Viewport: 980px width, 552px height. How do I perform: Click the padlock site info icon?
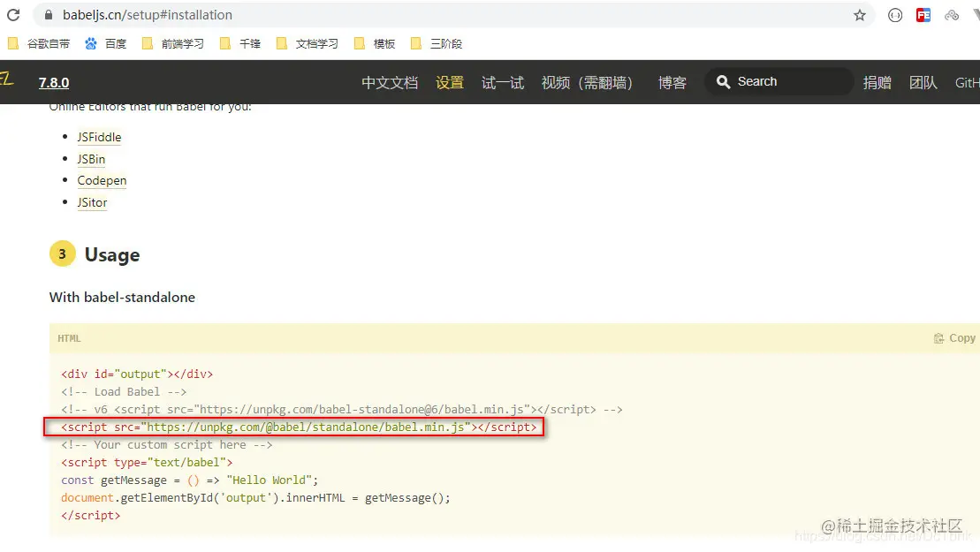[49, 15]
